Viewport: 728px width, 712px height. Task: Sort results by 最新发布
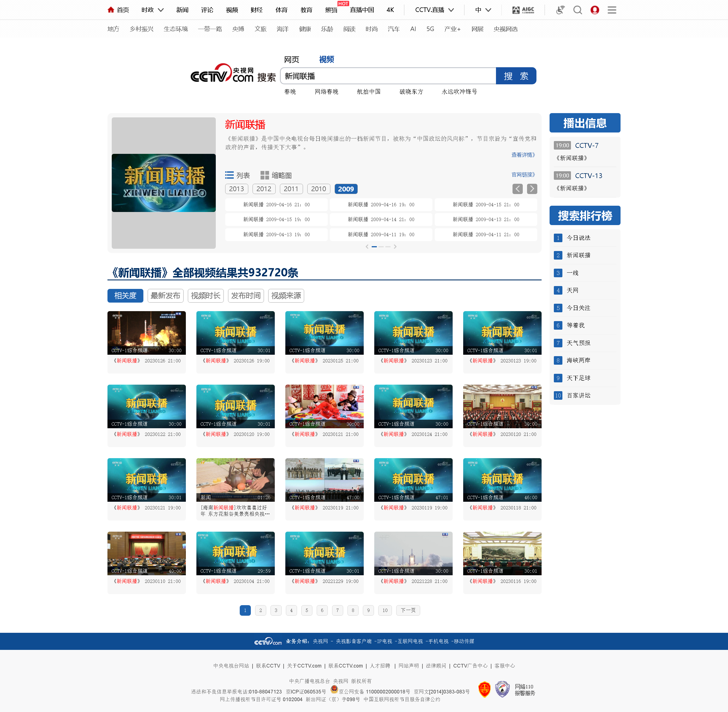[x=165, y=295]
